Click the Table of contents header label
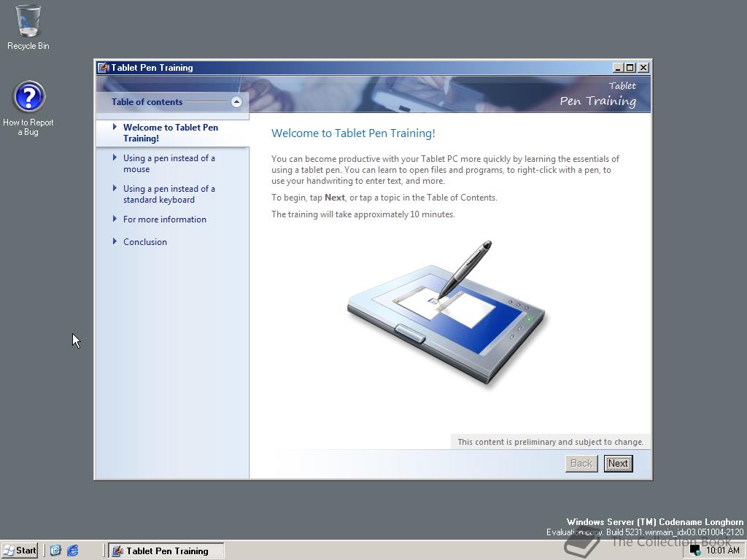Image resolution: width=747 pixels, height=560 pixels. point(147,102)
